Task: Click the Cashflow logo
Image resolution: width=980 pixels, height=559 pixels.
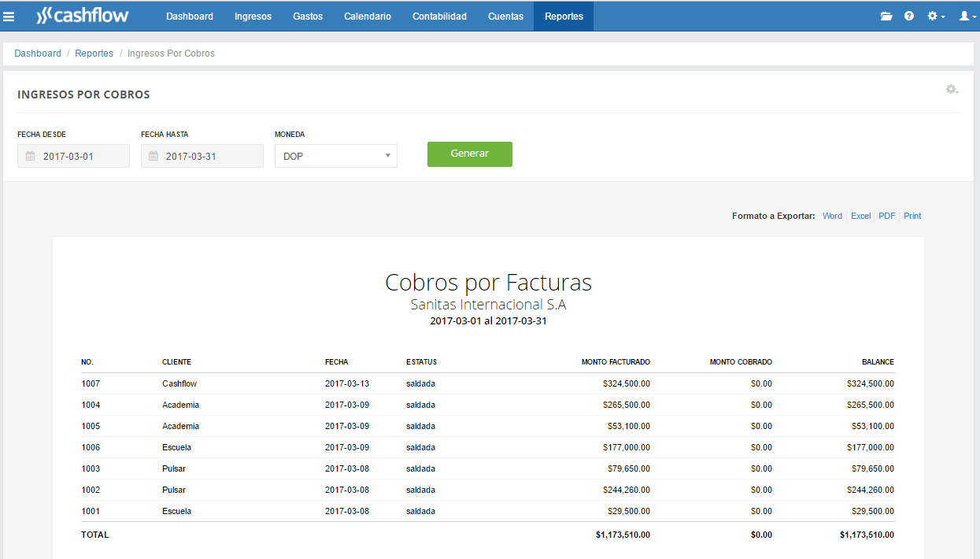Action: 83,16
